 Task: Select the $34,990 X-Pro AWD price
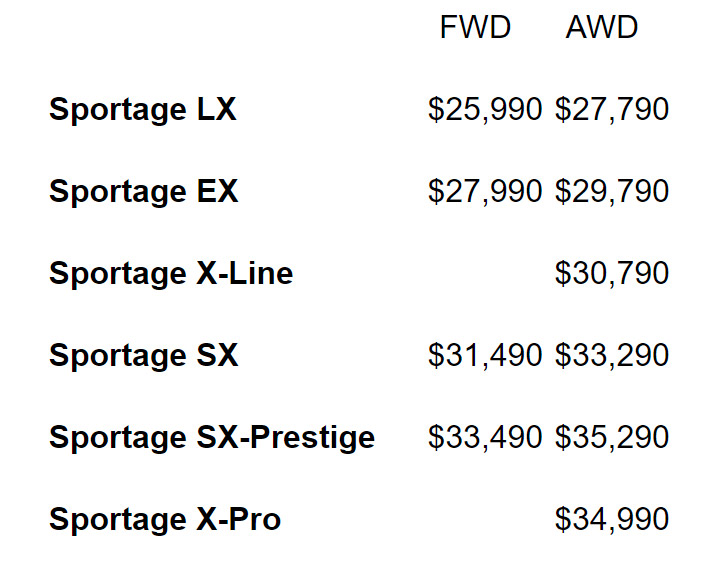612,519
